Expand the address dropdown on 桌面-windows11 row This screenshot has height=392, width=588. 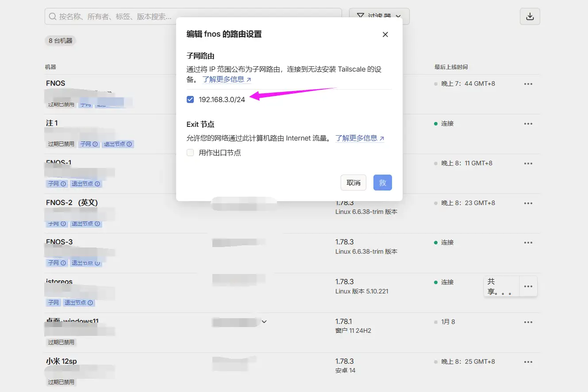click(264, 322)
